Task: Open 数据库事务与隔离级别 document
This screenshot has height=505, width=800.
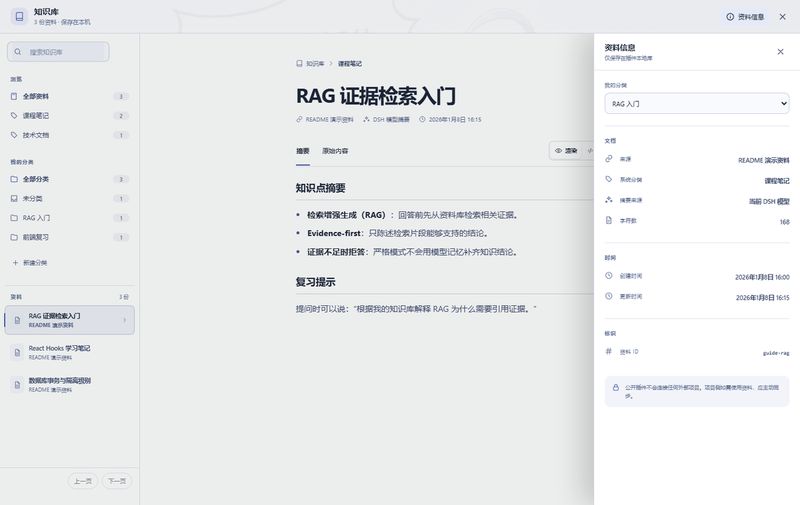Action: click(x=69, y=385)
